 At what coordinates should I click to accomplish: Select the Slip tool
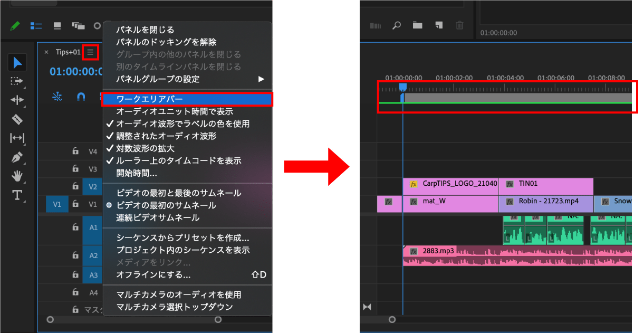(17, 138)
